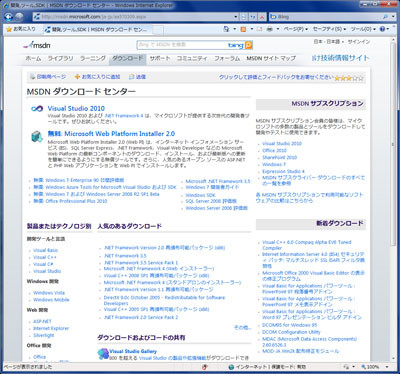This screenshot has height=374, width=400.
Task: Open the Help question mark icon
Action: pyautogui.click(x=382, y=29)
